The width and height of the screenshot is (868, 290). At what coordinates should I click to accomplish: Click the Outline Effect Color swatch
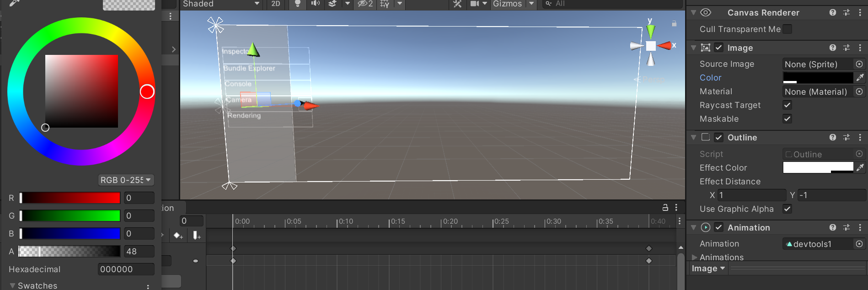tap(818, 168)
